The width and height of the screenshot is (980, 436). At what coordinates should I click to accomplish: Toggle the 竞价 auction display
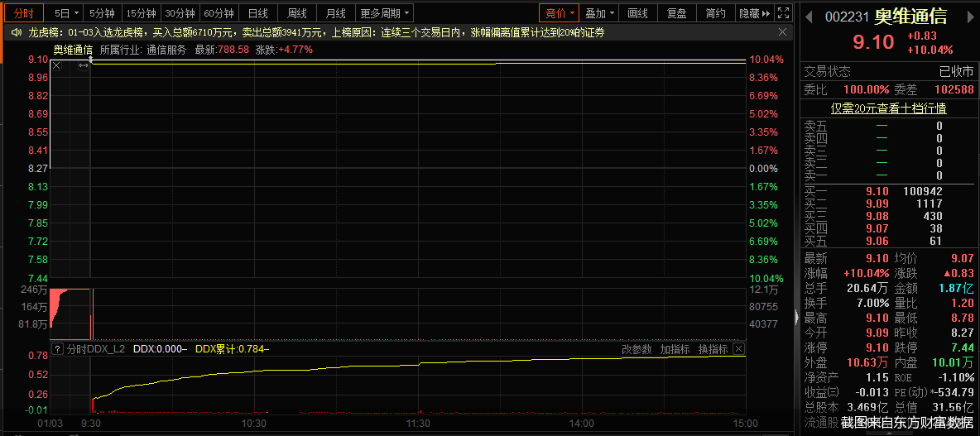pyautogui.click(x=558, y=13)
